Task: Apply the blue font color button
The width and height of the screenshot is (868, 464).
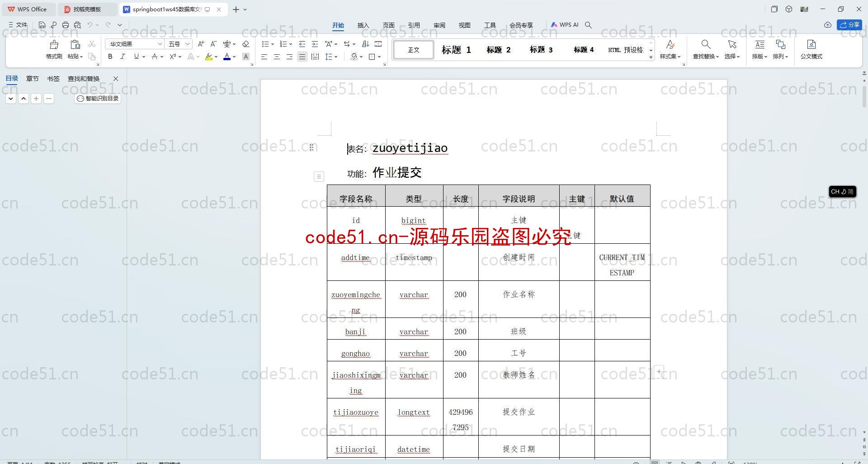Action: (227, 57)
